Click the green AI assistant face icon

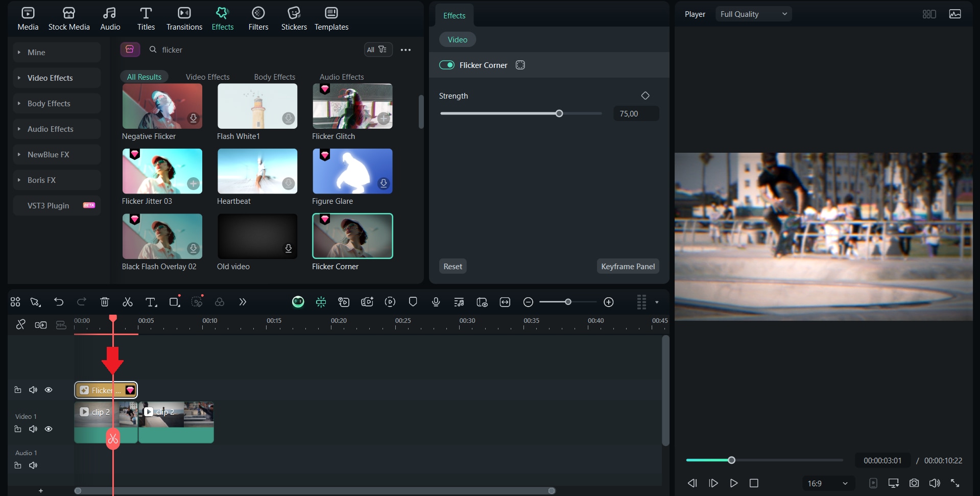(x=298, y=302)
